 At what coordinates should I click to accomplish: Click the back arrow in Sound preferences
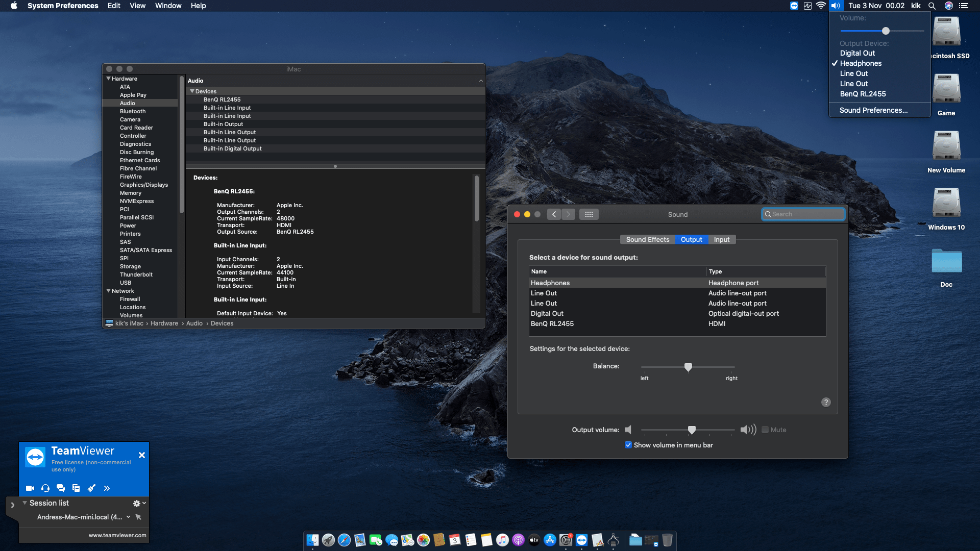554,214
